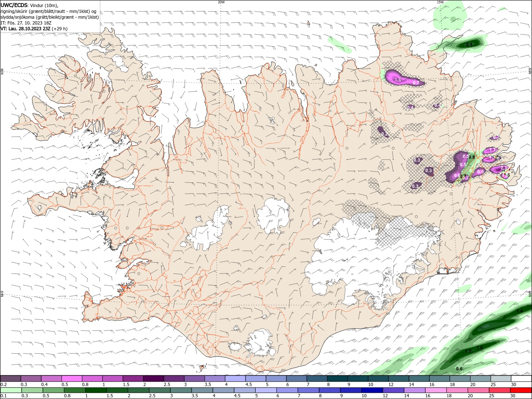This screenshot has width=532, height=399.
Task: Click the 'slydda/snjókoma' legend description line
Action: coord(50,17)
